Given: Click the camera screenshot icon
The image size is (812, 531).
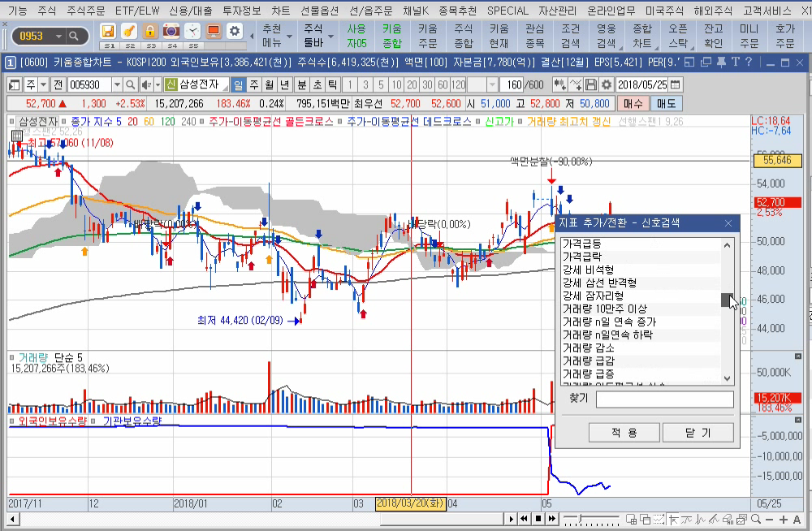Looking at the screenshot, I should 171,32.
